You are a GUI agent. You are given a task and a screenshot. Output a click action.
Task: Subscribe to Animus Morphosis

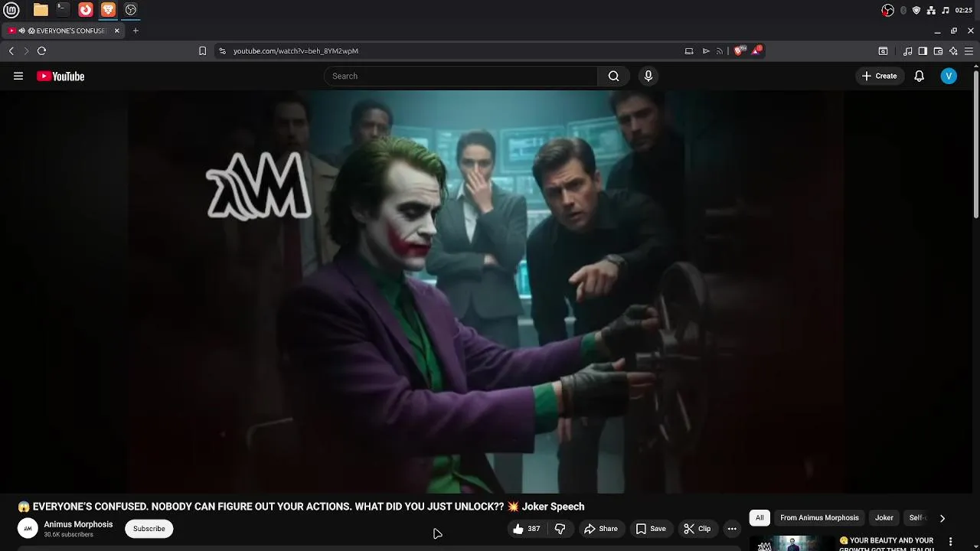(149, 529)
